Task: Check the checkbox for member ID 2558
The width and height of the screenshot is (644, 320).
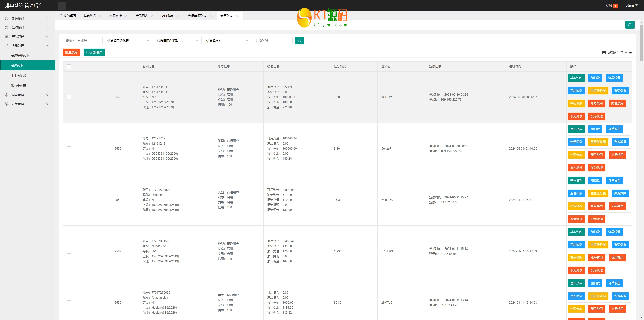Action: (x=69, y=200)
